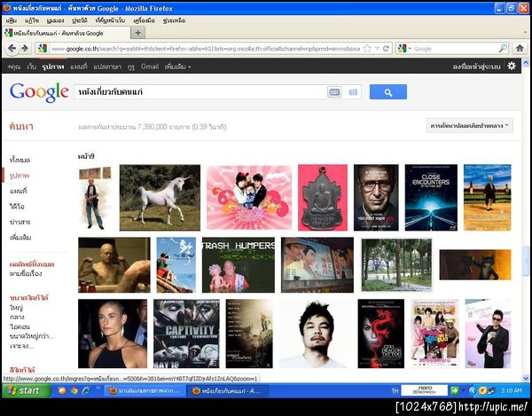
Task: Filter by size ใหญ่ in sidebar
Action: click(x=16, y=308)
